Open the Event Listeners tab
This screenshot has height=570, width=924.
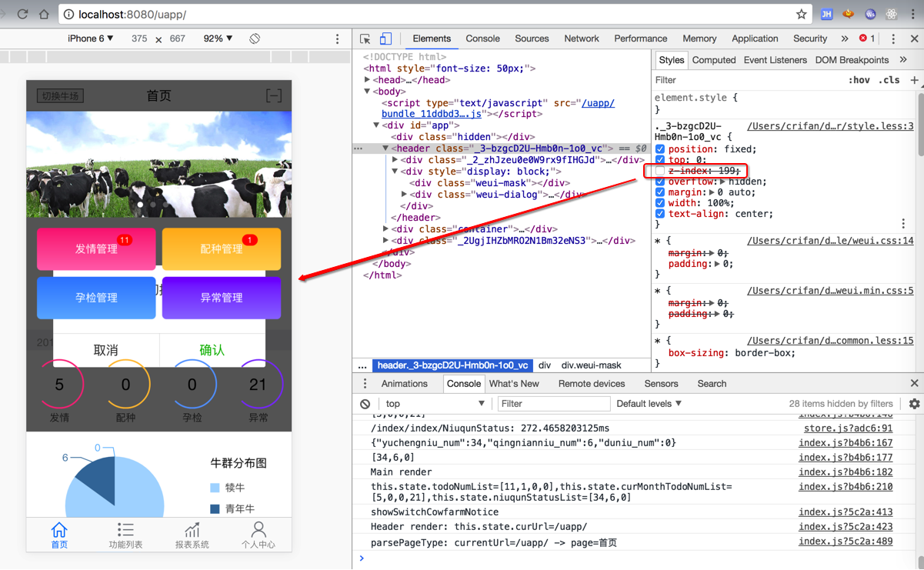coord(776,60)
